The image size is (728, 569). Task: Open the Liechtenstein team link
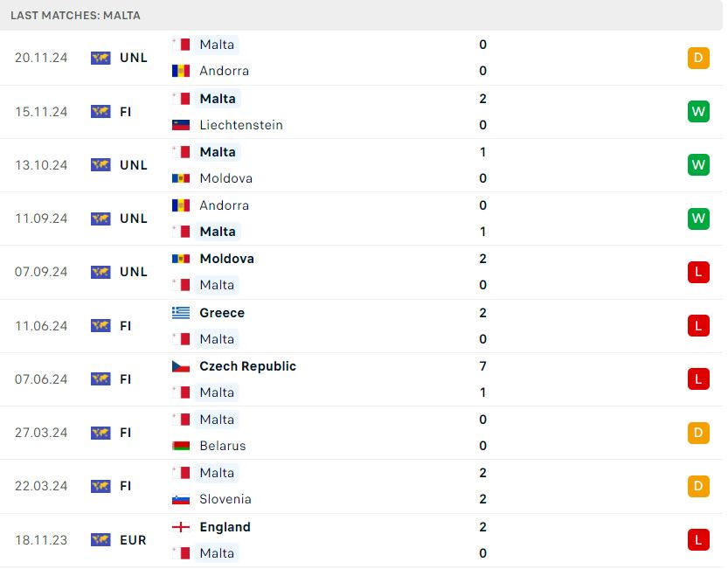241,125
